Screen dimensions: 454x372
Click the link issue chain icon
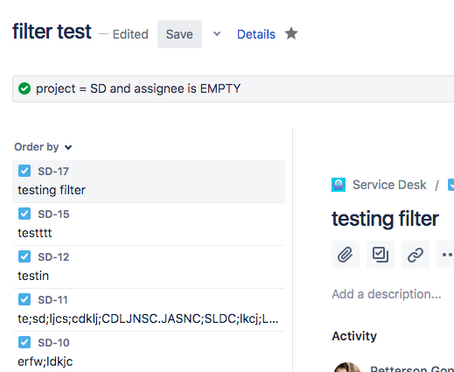(415, 255)
